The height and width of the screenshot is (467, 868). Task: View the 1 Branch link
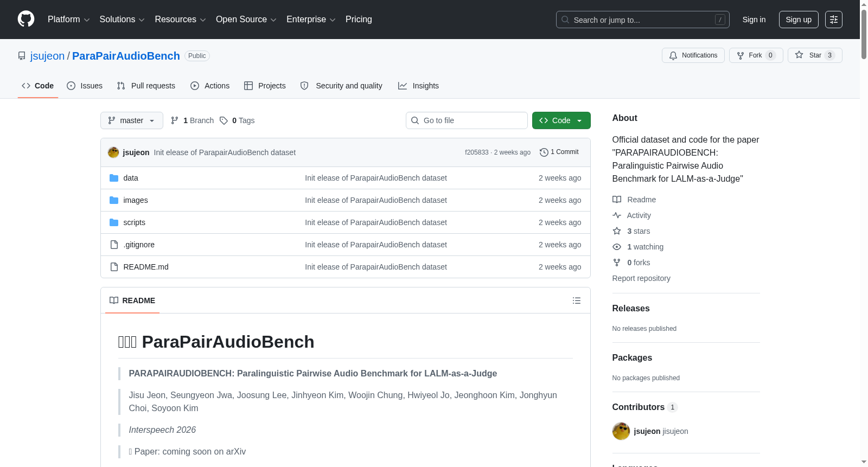click(x=193, y=120)
